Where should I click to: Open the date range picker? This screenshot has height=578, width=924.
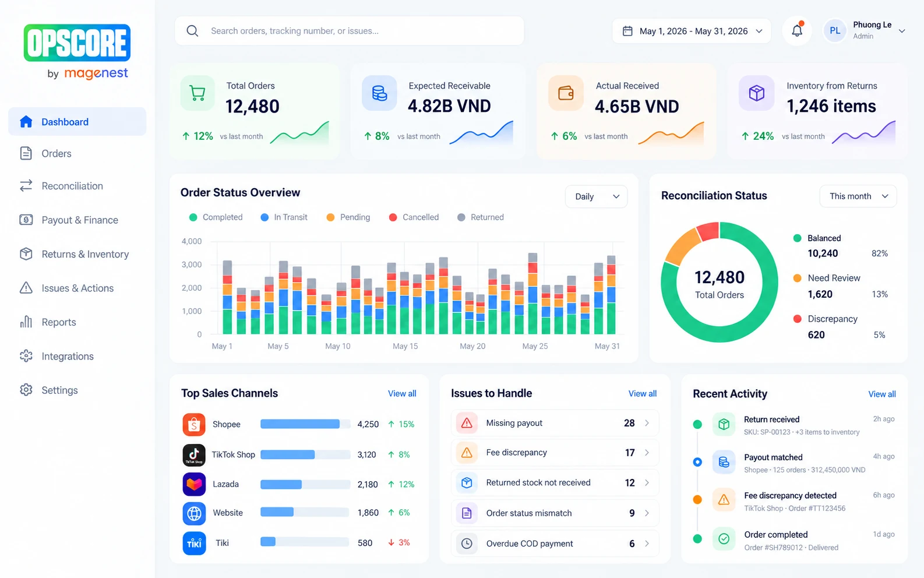pyautogui.click(x=692, y=31)
